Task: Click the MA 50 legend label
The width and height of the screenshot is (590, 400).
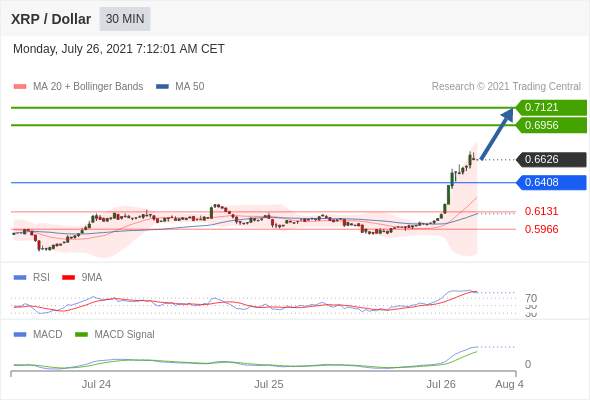Action: (190, 87)
